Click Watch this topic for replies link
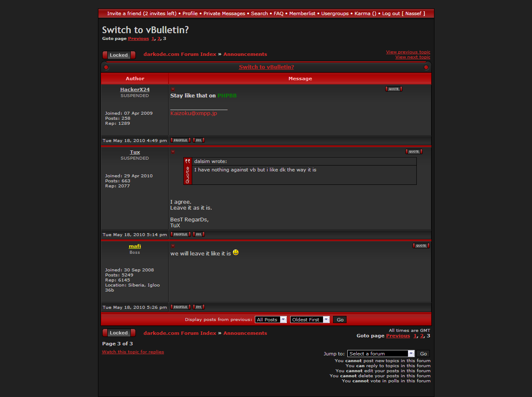This screenshot has width=532, height=397. (133, 352)
